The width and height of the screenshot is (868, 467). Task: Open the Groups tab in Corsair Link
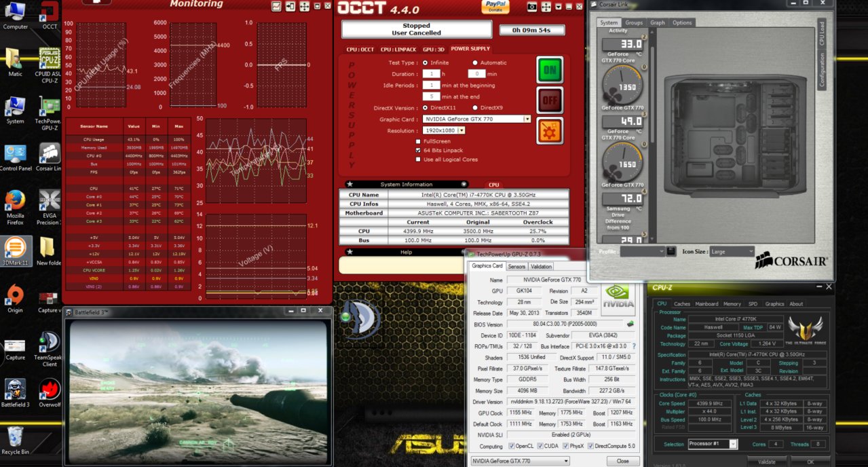click(634, 22)
